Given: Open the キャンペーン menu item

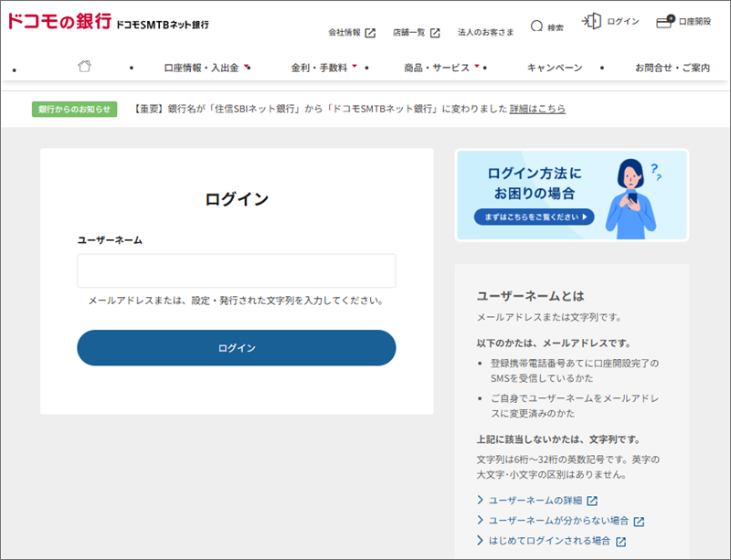Looking at the screenshot, I should 555,69.
